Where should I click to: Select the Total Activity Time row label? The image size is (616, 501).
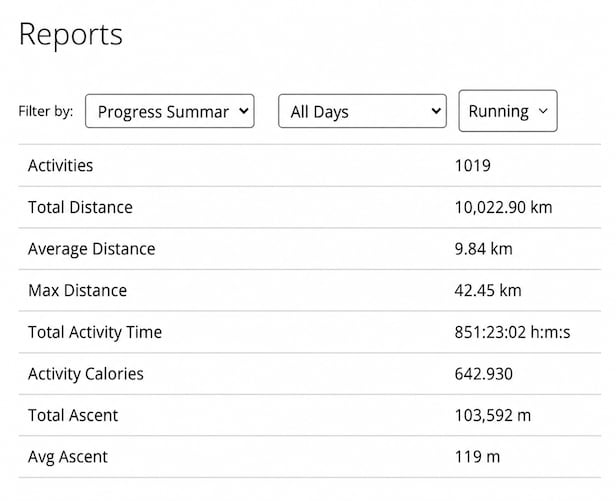(x=95, y=332)
